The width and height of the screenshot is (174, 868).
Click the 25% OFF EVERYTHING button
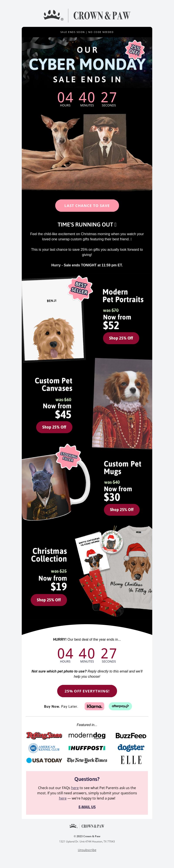point(87,691)
